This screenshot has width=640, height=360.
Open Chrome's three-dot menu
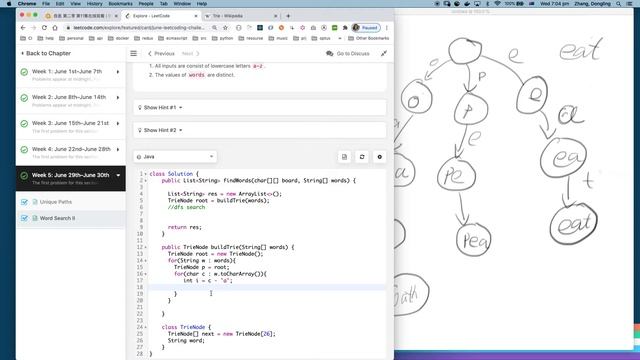pos(387,28)
